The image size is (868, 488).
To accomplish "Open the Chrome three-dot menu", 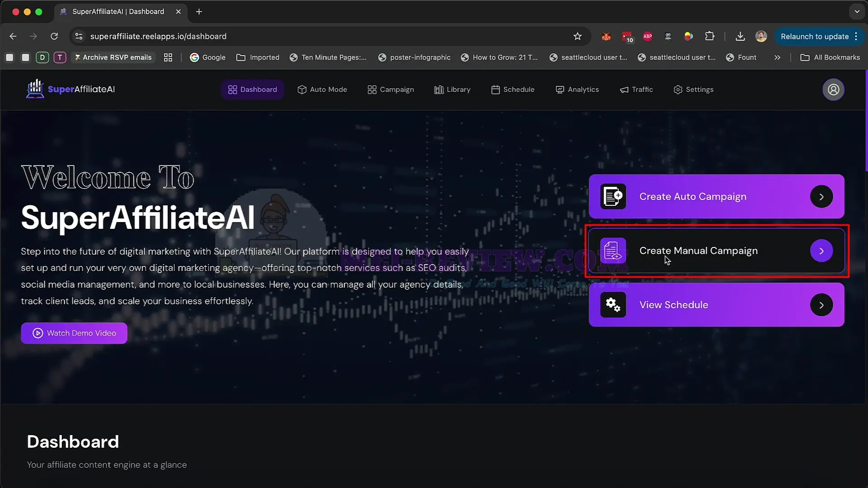I will pos(856,36).
